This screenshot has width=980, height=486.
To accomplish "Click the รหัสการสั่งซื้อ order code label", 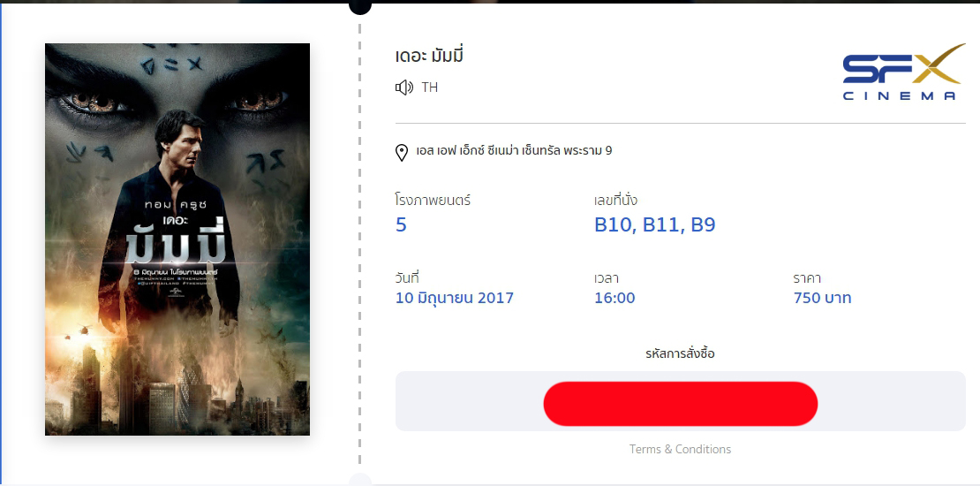I will click(680, 354).
